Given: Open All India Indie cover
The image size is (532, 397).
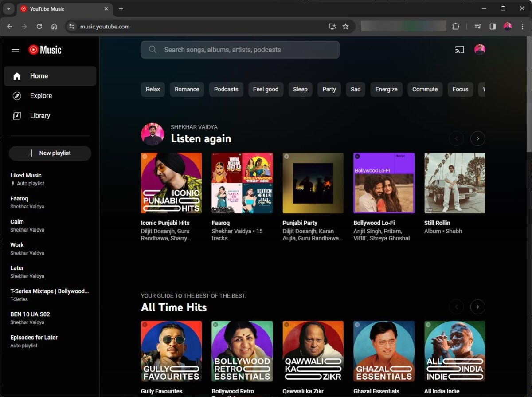Looking at the screenshot, I should tap(455, 351).
